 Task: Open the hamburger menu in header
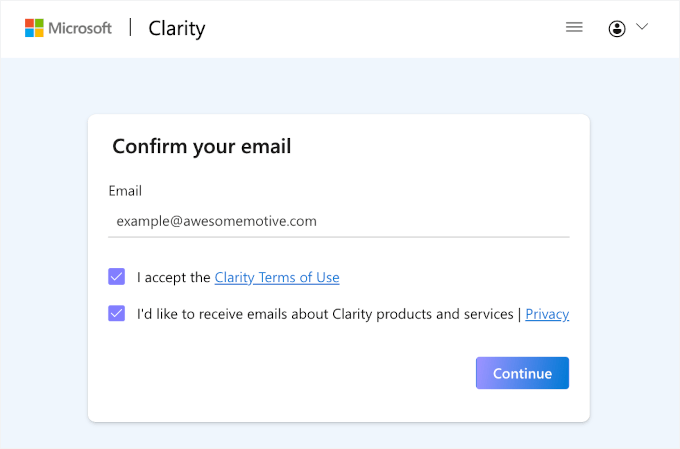click(574, 27)
